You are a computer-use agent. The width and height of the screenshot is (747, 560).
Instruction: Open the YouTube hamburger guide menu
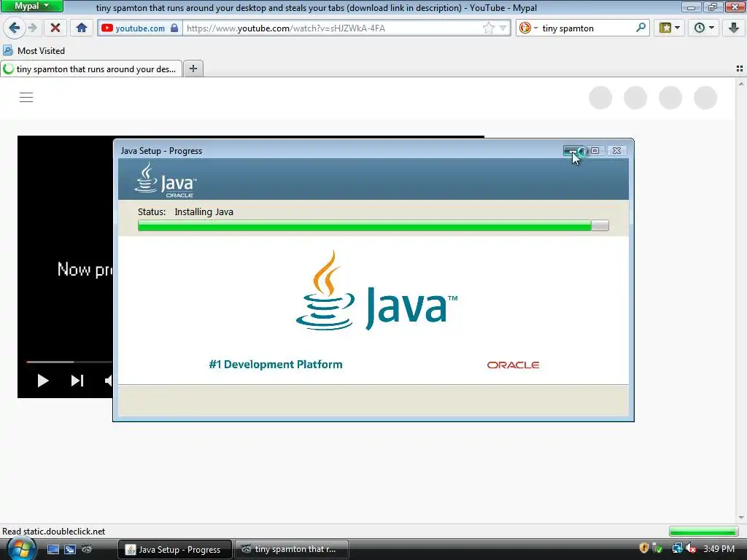(x=26, y=97)
